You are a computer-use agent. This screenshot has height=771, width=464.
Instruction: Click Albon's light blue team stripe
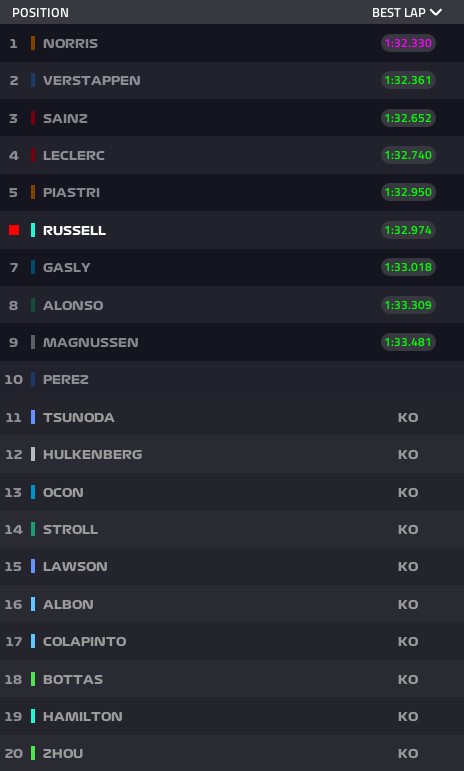(x=33, y=604)
